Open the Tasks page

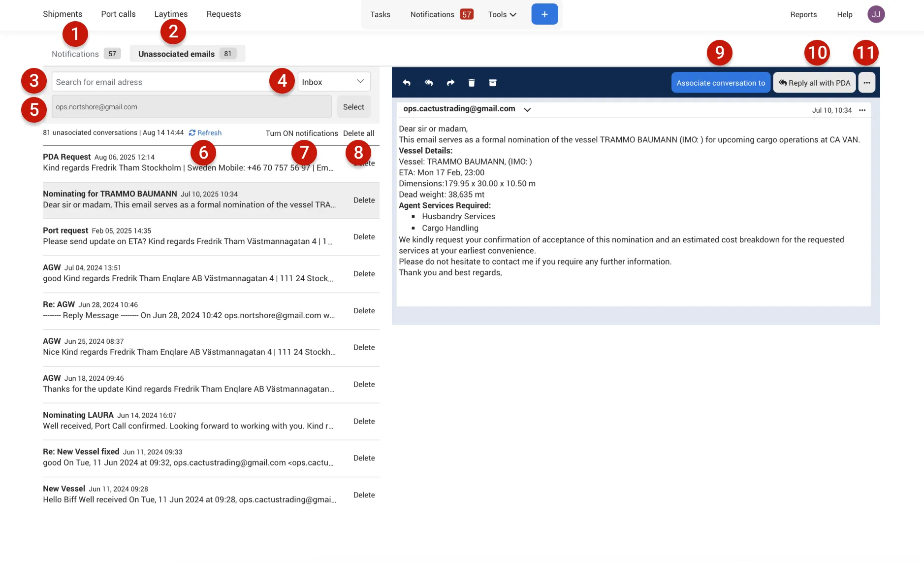380,15
